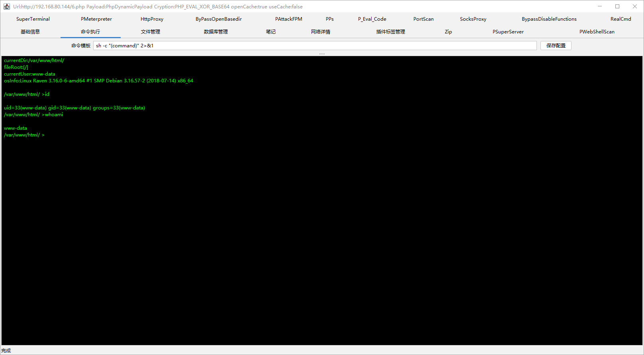Click the split-pane divider dots handle

click(322, 54)
